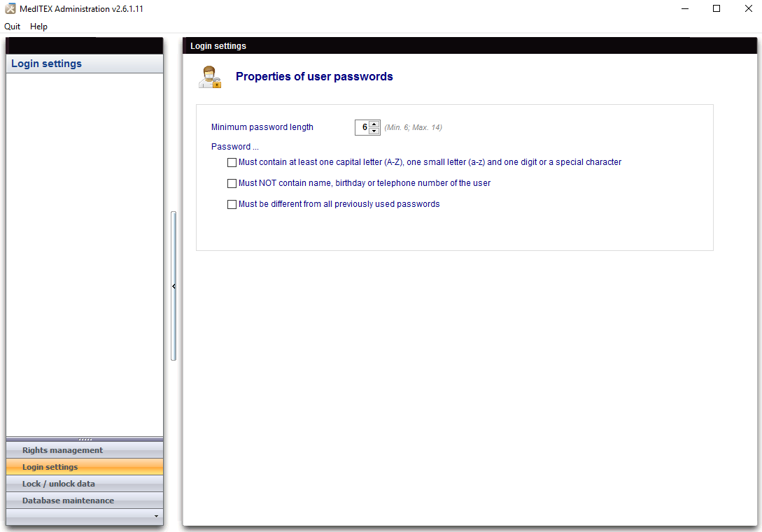The image size is (762, 532).
Task: Open the navigation overflow dropdown arrow
Action: click(156, 517)
